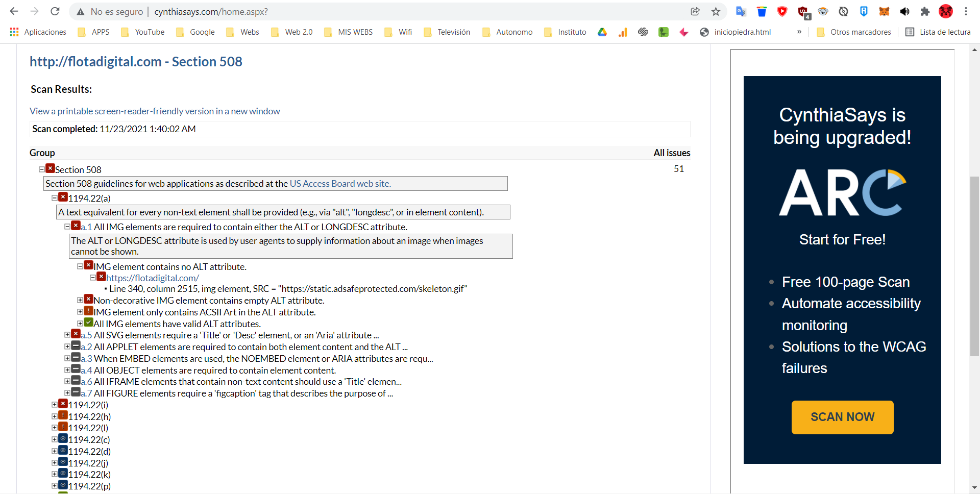Open the Instituto bookmark folder

[566, 32]
